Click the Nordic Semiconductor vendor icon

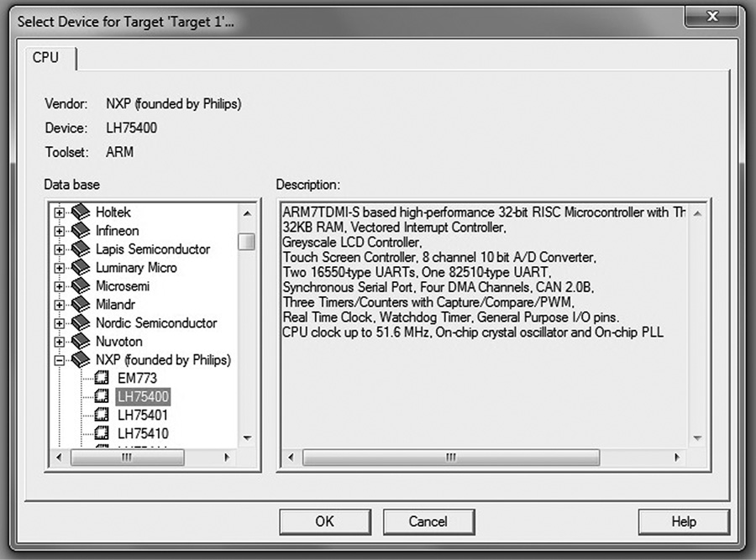pos(80,322)
